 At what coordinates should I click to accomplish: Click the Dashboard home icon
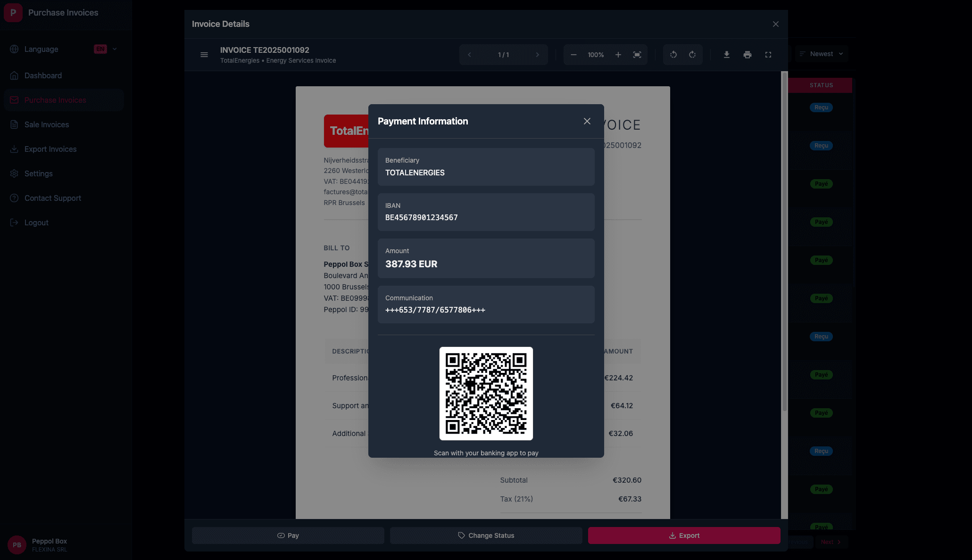tap(14, 75)
